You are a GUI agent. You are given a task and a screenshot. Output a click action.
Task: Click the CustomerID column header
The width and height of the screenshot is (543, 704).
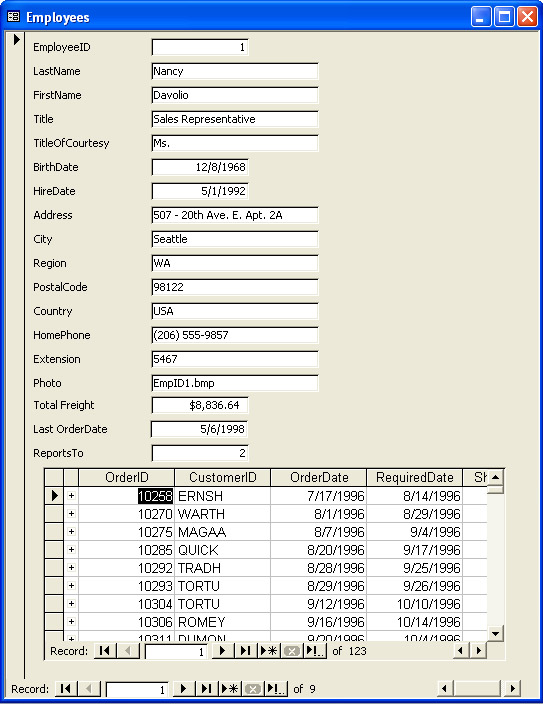pyautogui.click(x=222, y=477)
